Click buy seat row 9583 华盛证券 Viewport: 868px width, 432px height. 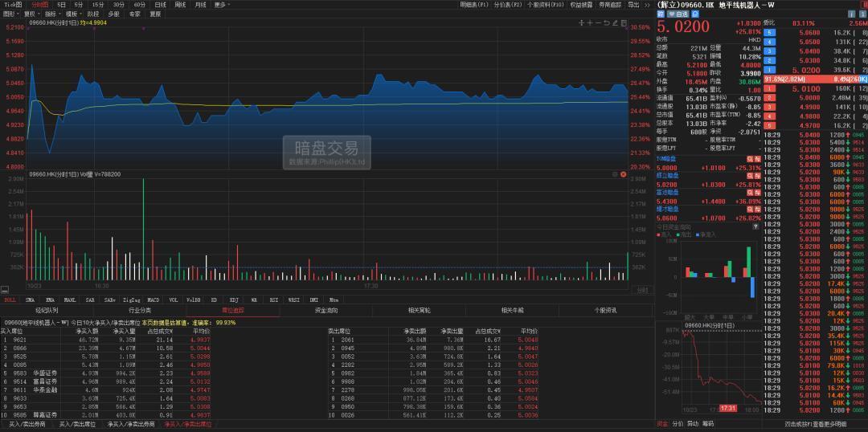(105, 373)
